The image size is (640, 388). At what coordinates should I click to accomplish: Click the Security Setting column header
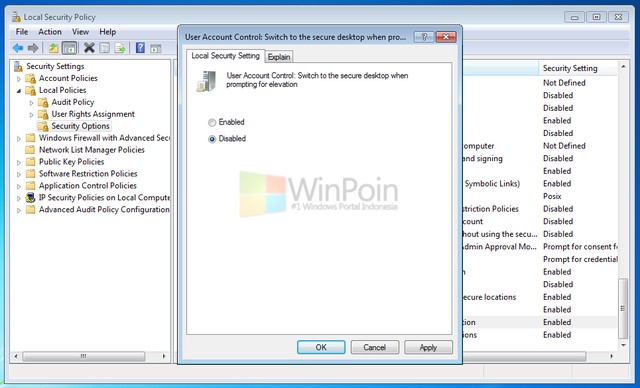pos(578,69)
